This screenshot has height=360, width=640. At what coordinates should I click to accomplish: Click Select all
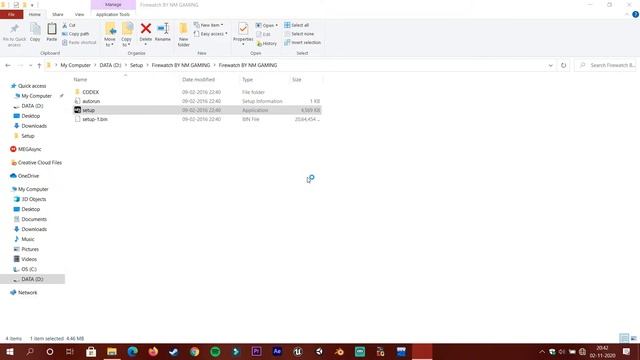coord(297,25)
